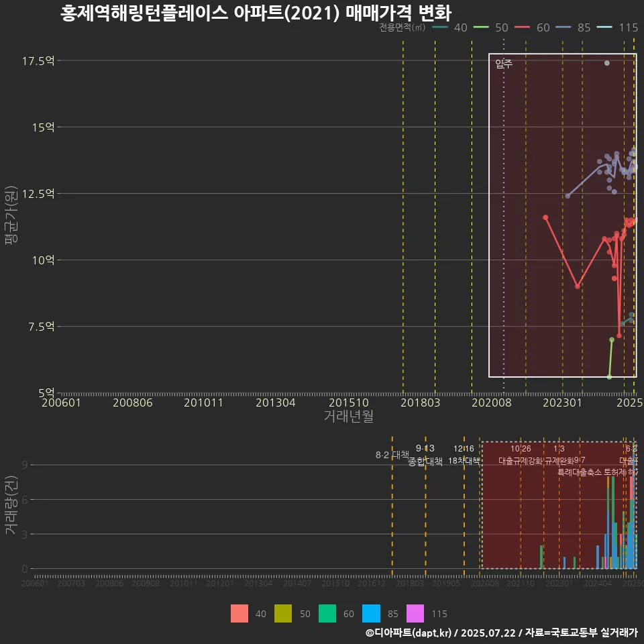Click the lowest light-green 50㎡ point near 5.5억

(609, 376)
